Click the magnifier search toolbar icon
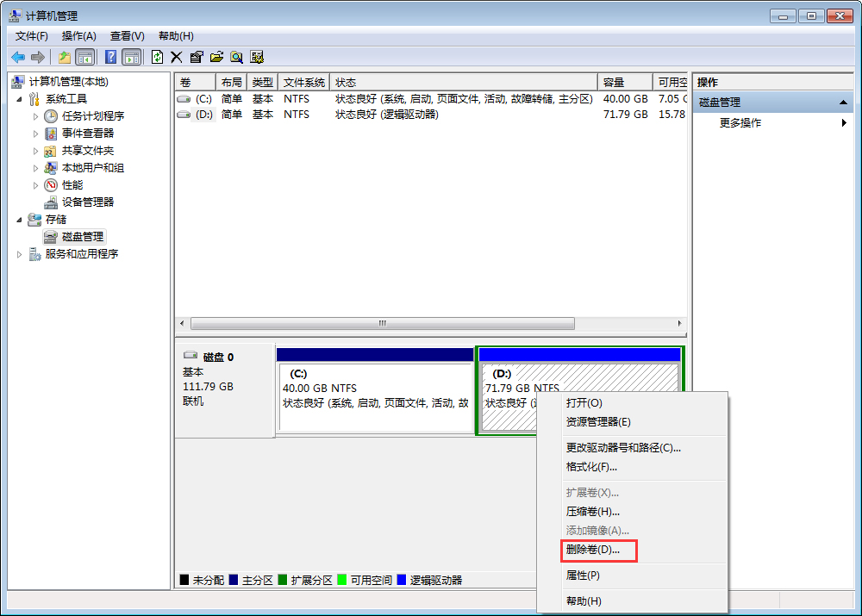This screenshot has height=616, width=862. (x=237, y=57)
